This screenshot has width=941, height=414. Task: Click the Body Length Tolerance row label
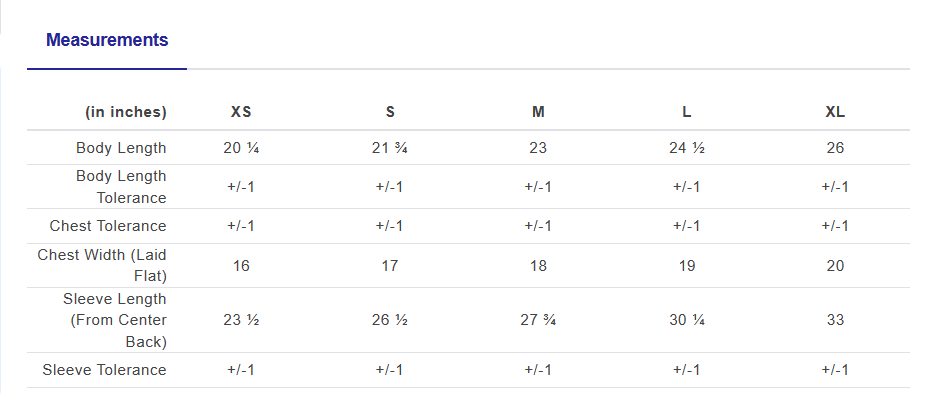click(x=121, y=187)
